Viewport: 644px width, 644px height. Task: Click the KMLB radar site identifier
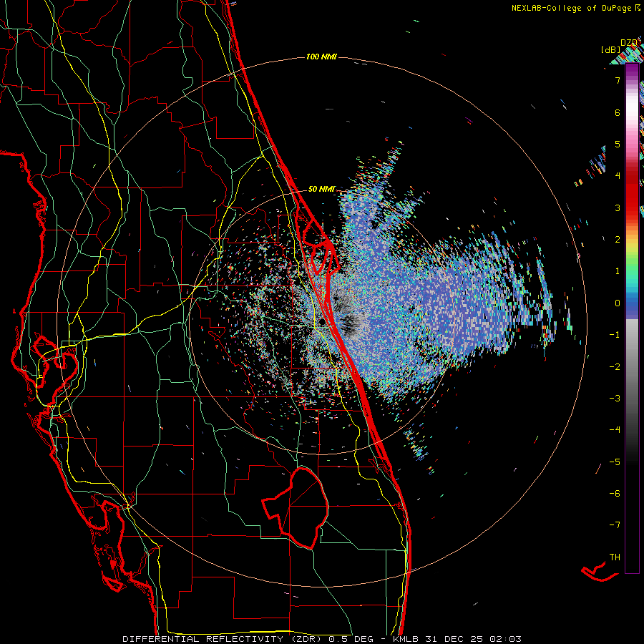click(406, 639)
